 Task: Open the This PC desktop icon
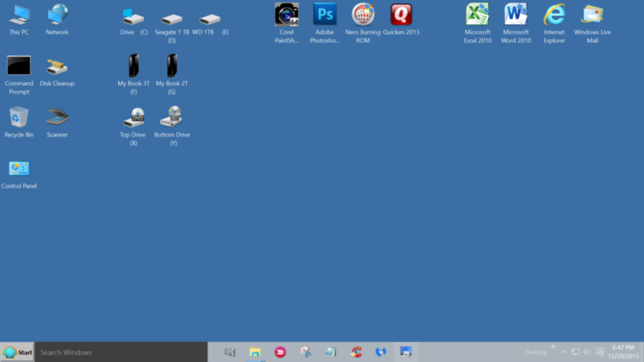[18, 16]
